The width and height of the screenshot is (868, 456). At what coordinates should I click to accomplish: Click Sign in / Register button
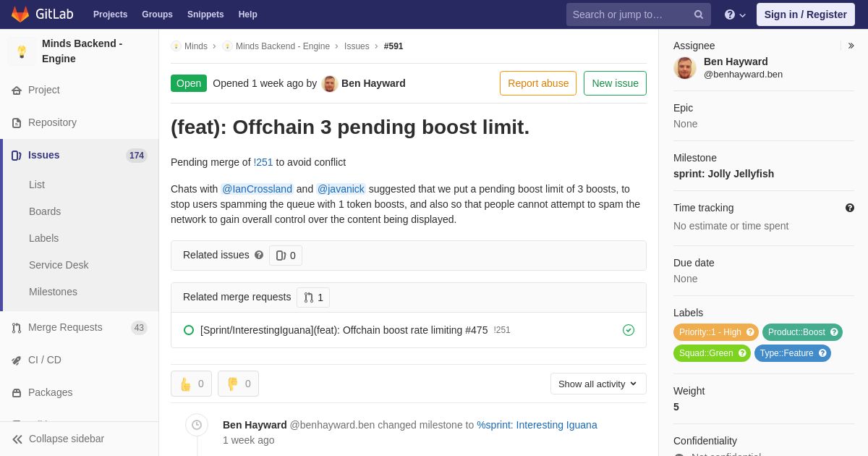[806, 14]
